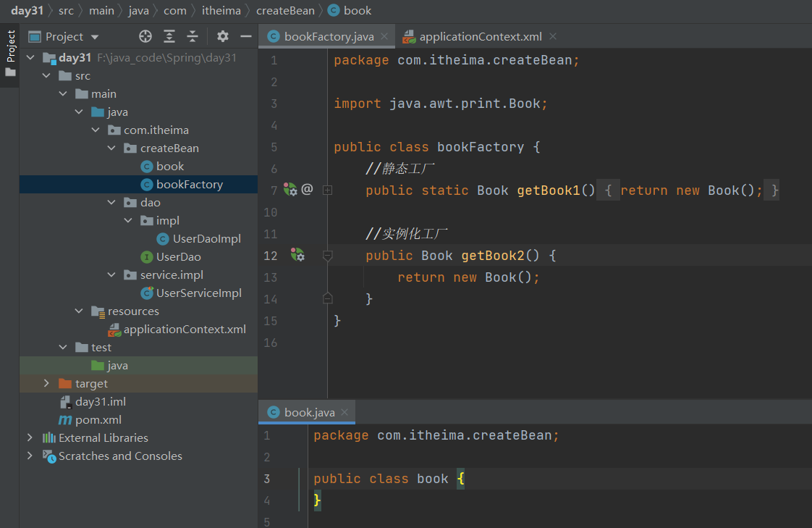Click the Collapse All icon in Project toolbar
The width and height of the screenshot is (812, 528).
(193, 36)
